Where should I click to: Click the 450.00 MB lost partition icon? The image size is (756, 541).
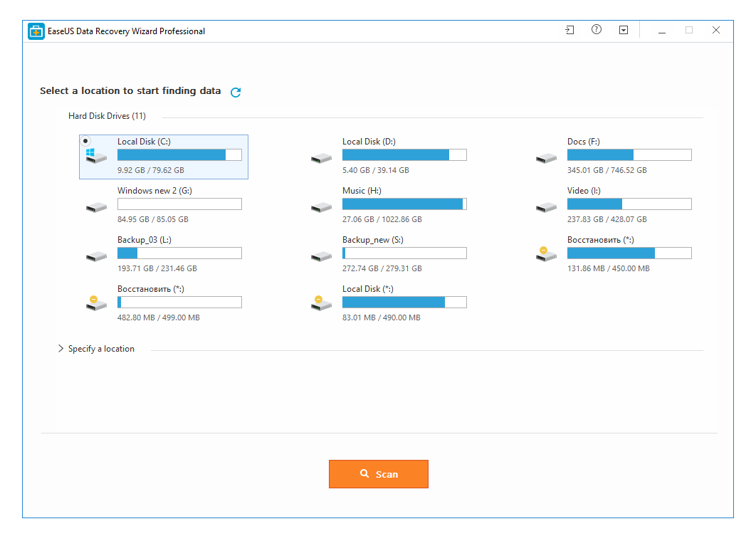click(x=545, y=254)
